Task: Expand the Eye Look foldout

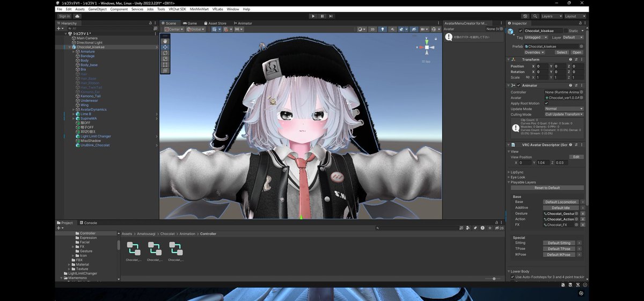Action: (509, 177)
